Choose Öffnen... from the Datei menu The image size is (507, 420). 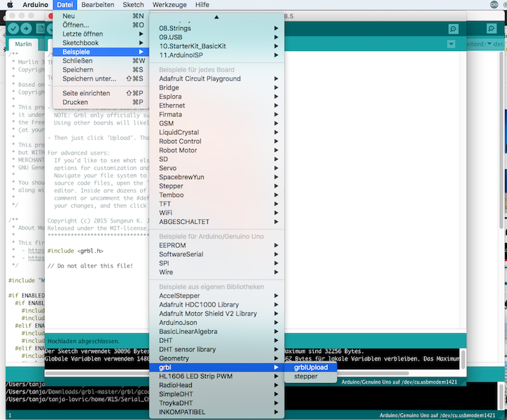pyautogui.click(x=101, y=25)
